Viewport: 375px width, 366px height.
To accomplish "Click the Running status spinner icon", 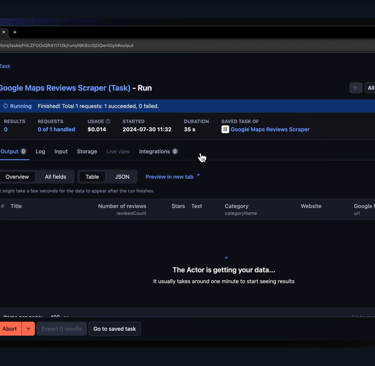I will (5, 106).
